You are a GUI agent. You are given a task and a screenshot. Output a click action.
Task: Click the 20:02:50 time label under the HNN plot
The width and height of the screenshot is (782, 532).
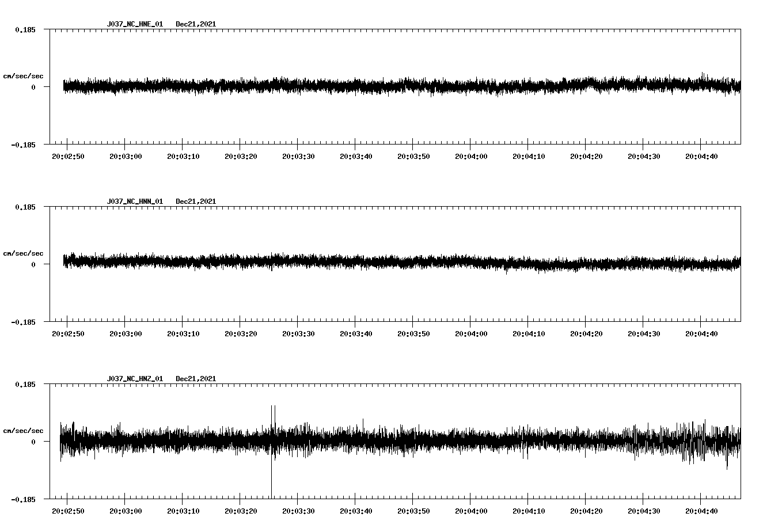pyautogui.click(x=68, y=334)
